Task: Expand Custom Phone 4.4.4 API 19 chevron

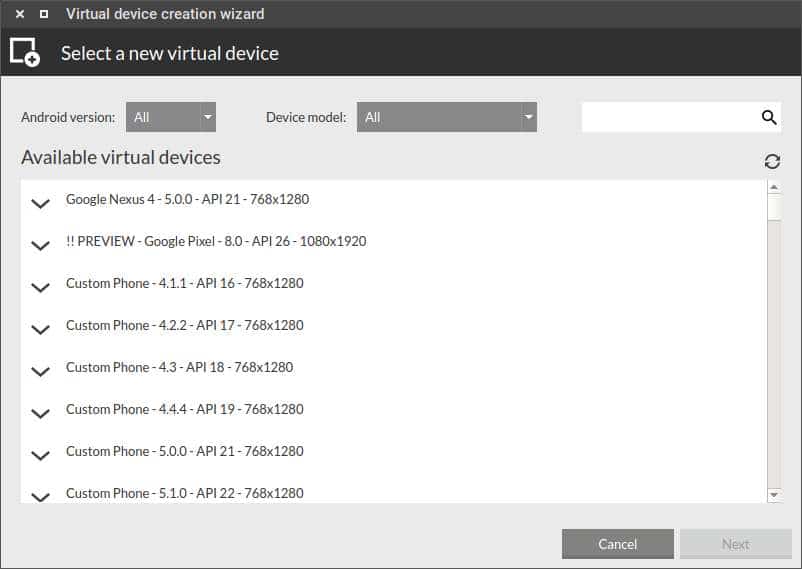Action: (40, 413)
